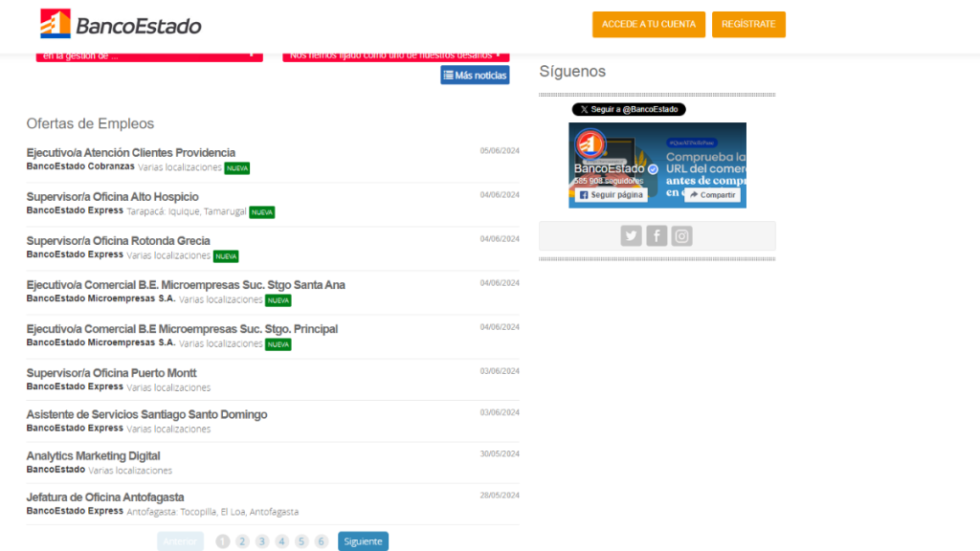Click the Síguenos heading
The height and width of the screenshot is (551, 980).
point(572,71)
